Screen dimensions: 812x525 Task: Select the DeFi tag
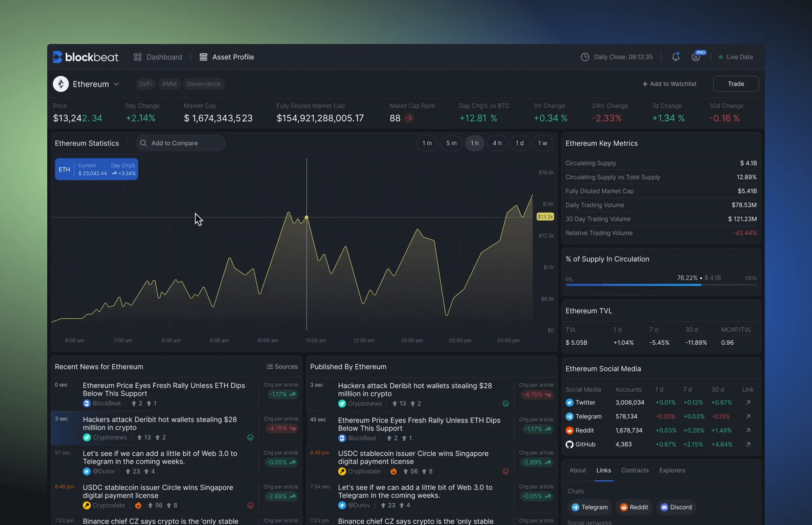point(145,84)
